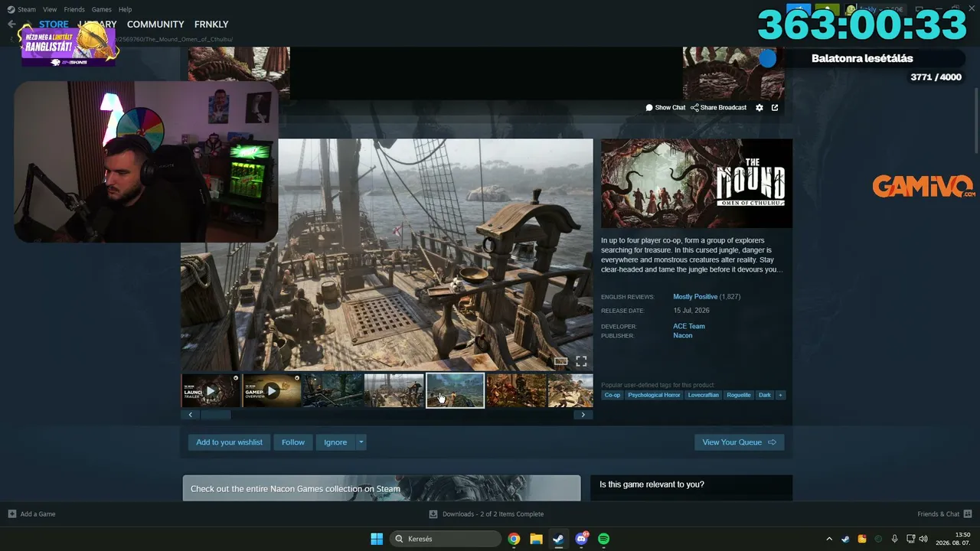Open the FRNKLY profile tab
Viewport: 980px width, 551px height.
211,24
